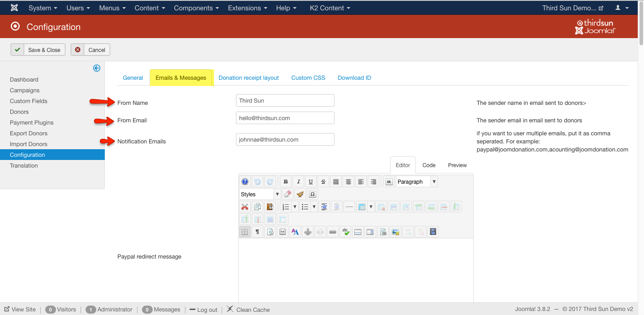Run spellcheck with abc checkmark icon
The width and height of the screenshot is (644, 315).
(x=345, y=232)
